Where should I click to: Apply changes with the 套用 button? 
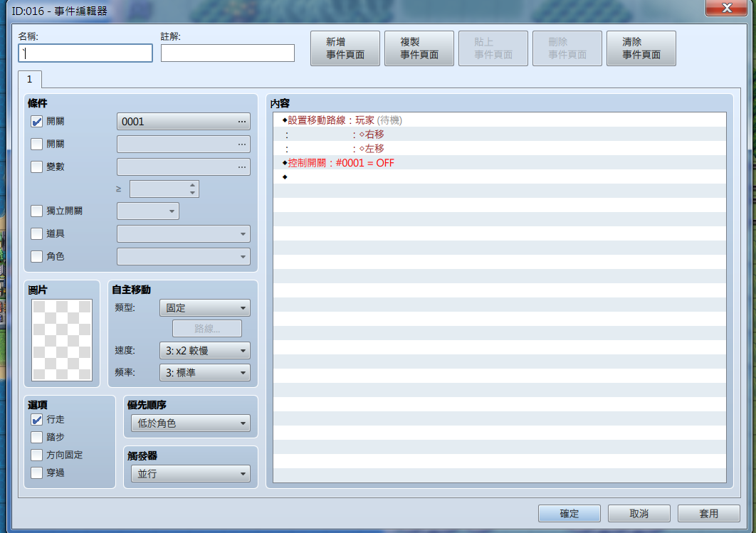coord(709,514)
